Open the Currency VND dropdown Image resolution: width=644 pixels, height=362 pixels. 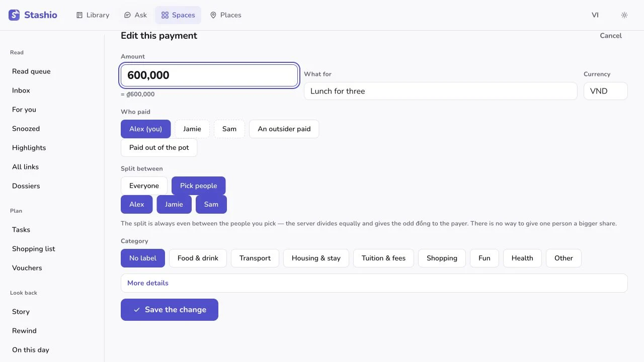606,91
